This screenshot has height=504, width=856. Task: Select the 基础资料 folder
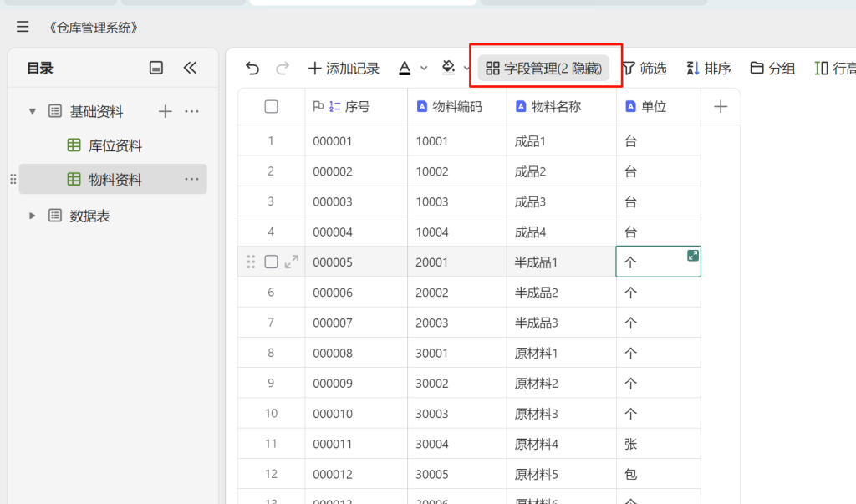[86, 111]
